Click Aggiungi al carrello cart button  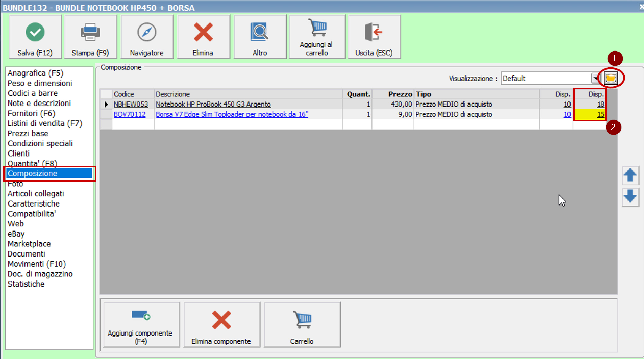[x=316, y=37]
